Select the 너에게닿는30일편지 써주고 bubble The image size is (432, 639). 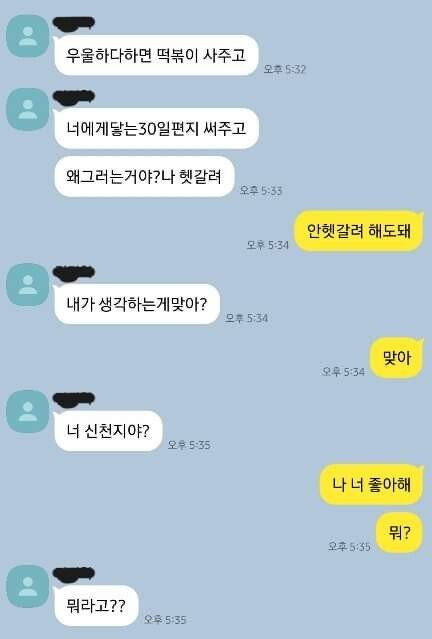pos(156,128)
